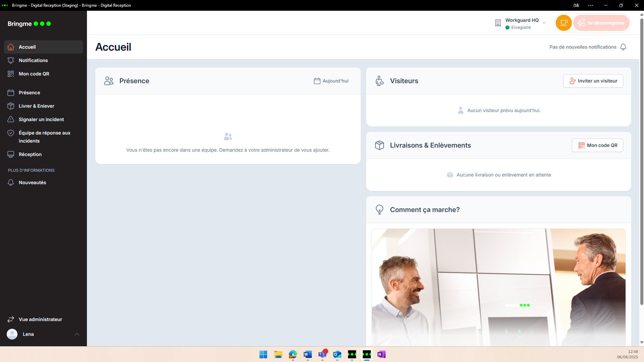The image size is (644, 362).
Task: Go to Livrer & Enlever section
Action: 36,106
